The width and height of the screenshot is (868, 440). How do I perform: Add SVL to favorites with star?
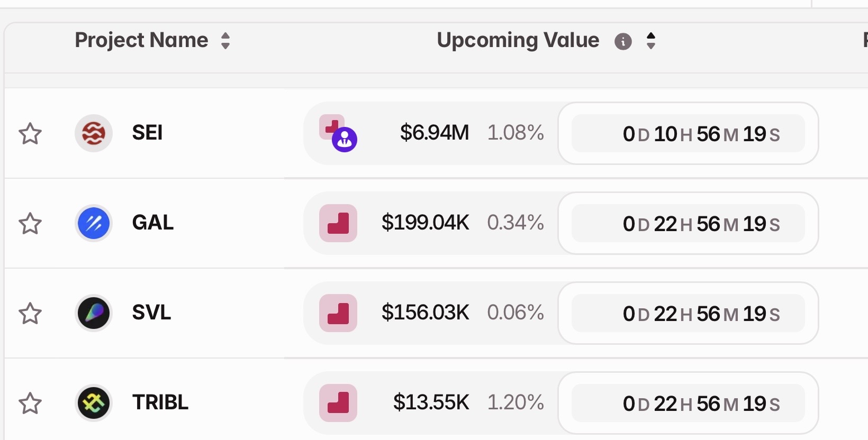point(30,314)
